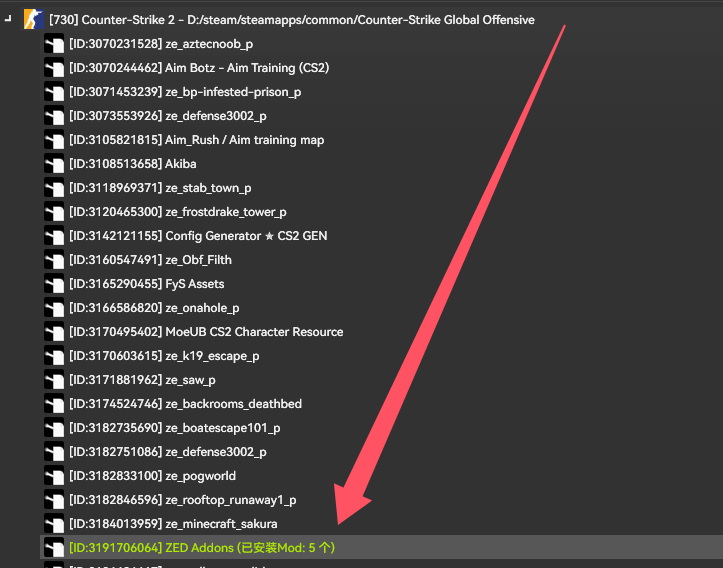This screenshot has width=723, height=568.
Task: Select the ze_stab_town_p entry
Action: [x=160, y=188]
